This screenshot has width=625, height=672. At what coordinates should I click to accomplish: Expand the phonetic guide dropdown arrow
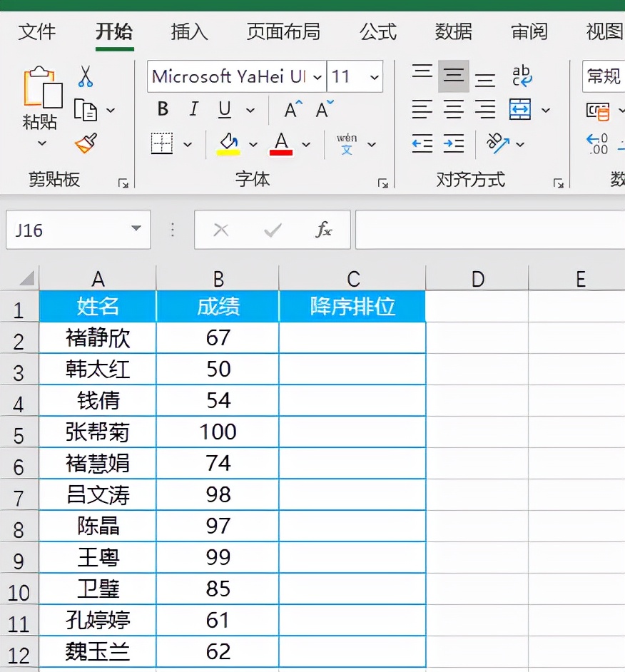point(372,144)
